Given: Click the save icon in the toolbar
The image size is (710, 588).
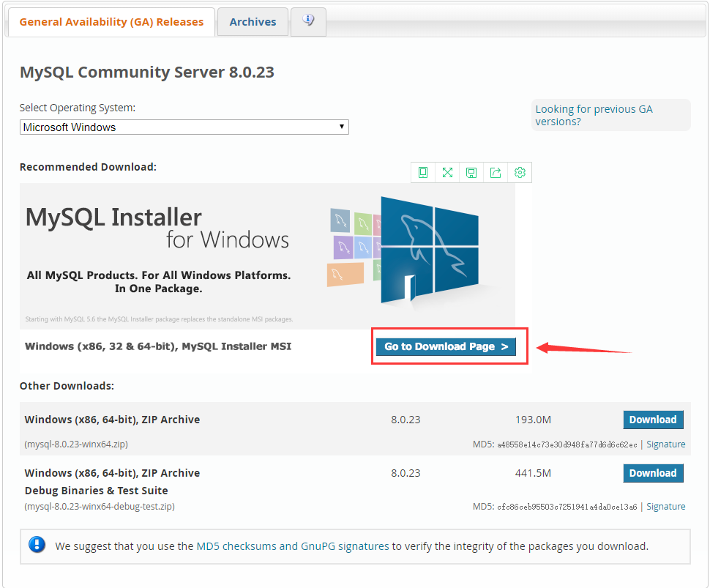Looking at the screenshot, I should tap(471, 172).
